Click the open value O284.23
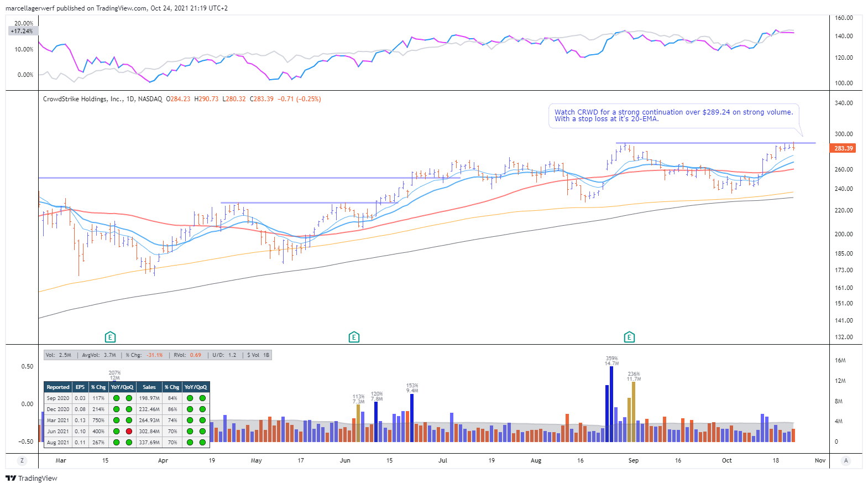 click(x=178, y=99)
